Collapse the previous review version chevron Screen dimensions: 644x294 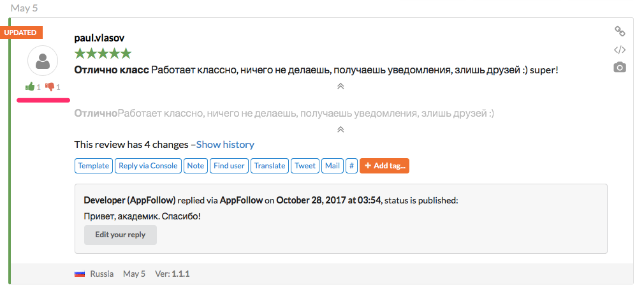[x=340, y=129]
